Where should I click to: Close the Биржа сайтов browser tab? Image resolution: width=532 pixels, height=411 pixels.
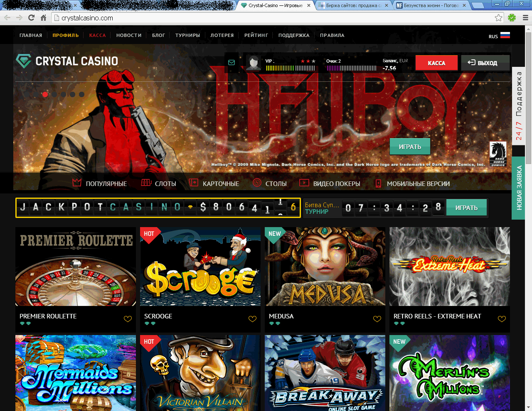click(387, 5)
